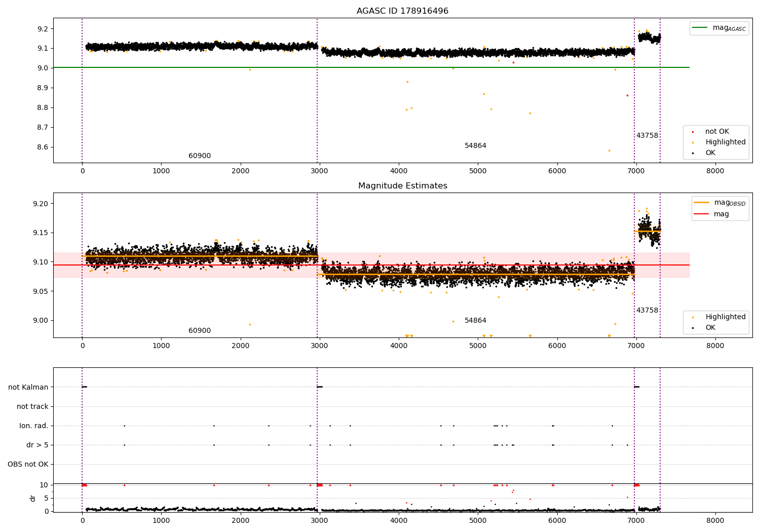Click the '7000' x tick under the bottom plot
760x532 pixels.
[636, 521]
